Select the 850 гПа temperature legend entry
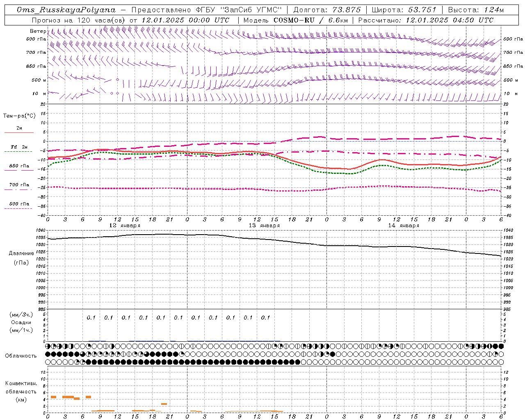Viewport: 525px width, 420px height. coord(19,167)
